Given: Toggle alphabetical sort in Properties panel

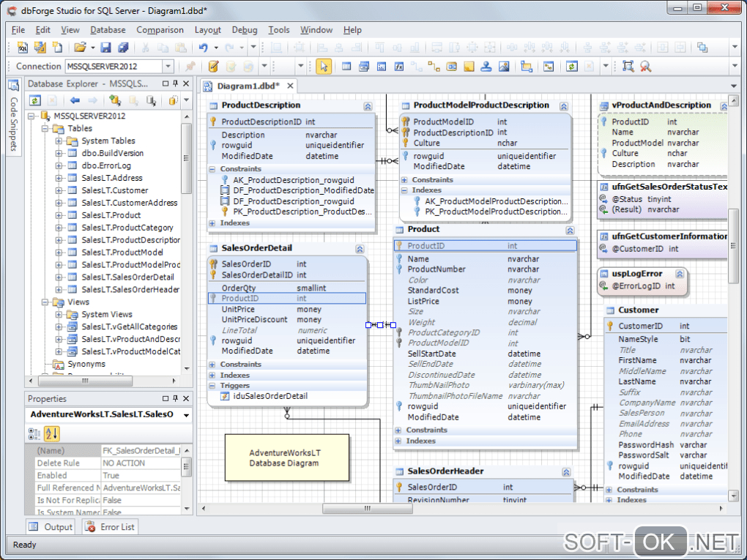Looking at the screenshot, I should (52, 433).
